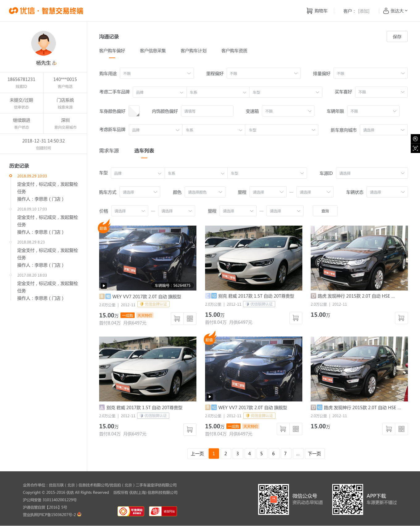Open the 车辆年限 dropdown
This screenshot has width=420, height=526.
pyautogui.click(x=373, y=111)
